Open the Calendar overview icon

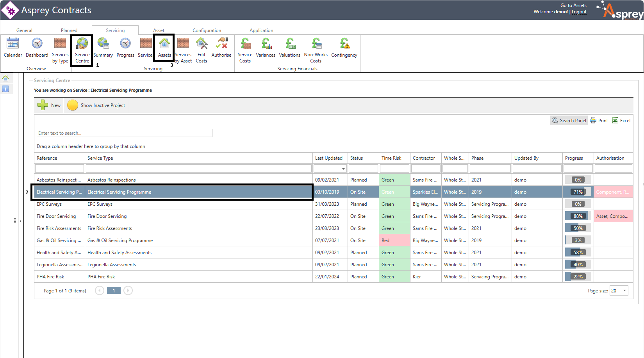pos(13,48)
